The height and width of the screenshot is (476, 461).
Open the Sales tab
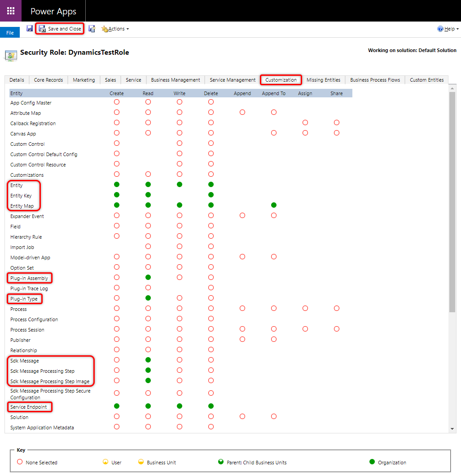[110, 80]
